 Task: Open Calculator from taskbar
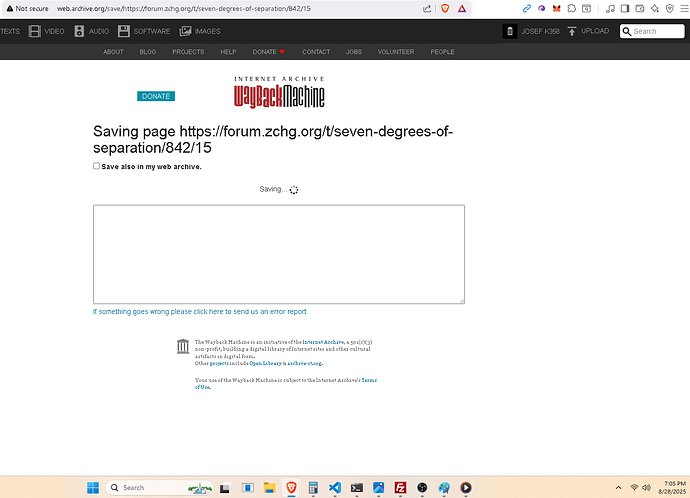click(x=313, y=487)
